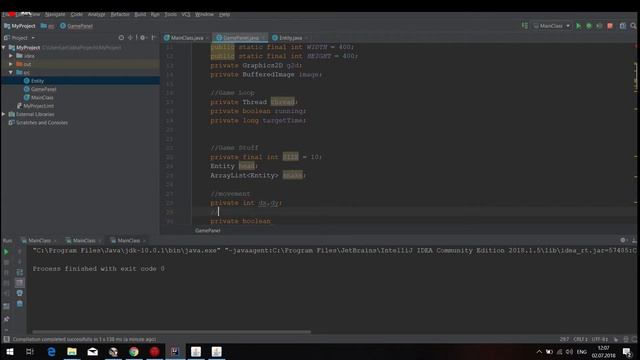Open Project panel settings gear icon
This screenshot has height=360, width=640.
[x=142, y=38]
